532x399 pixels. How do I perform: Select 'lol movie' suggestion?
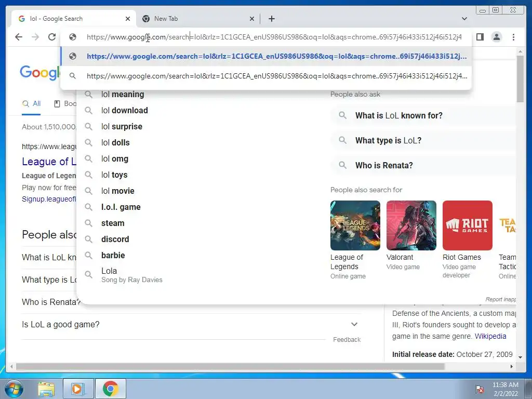(118, 191)
